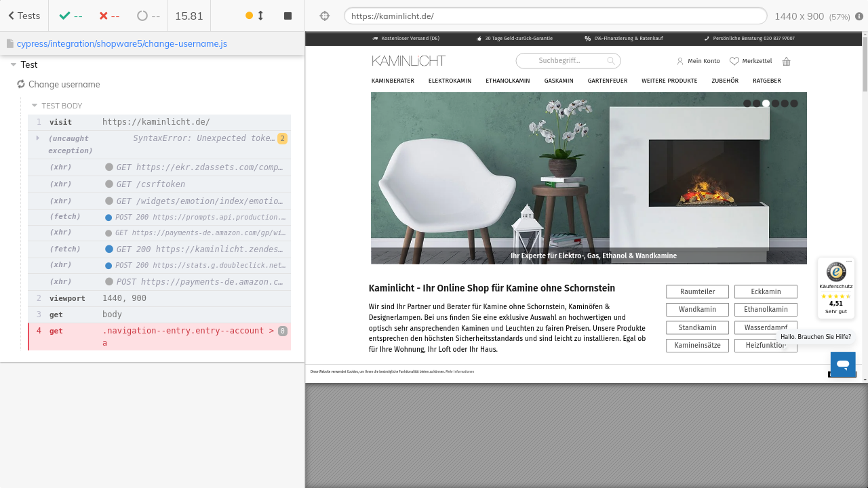Expand the uncaught exception log entry
Screen dimensions: 868x488
(38, 138)
